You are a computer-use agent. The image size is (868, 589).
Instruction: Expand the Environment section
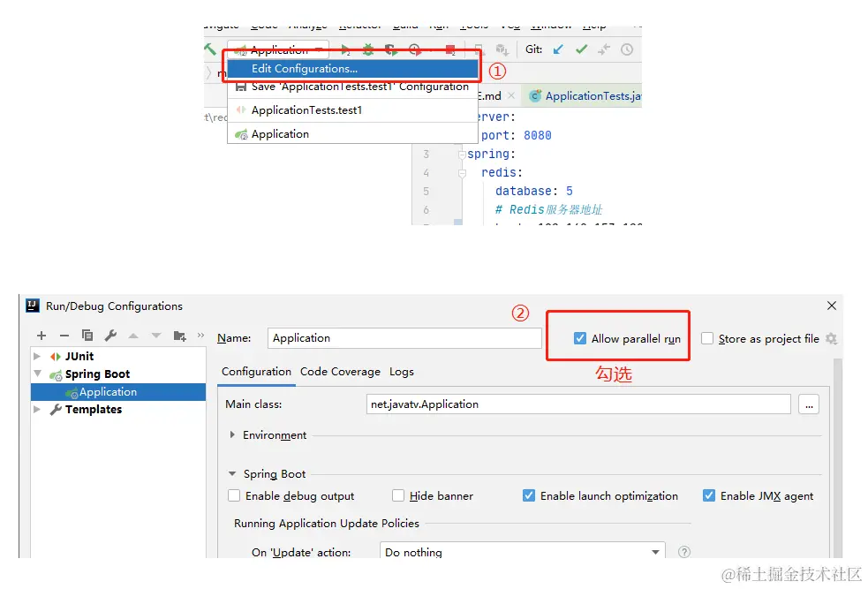tap(232, 435)
